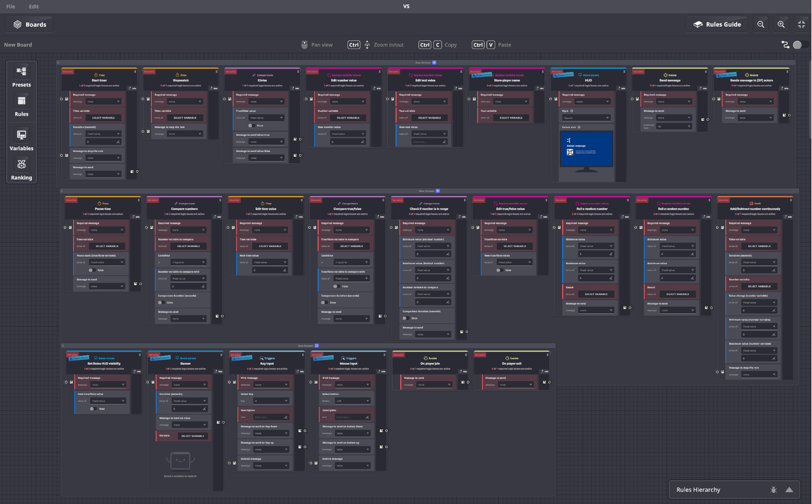
Task: Toggle the Once switch in Compare numbers
Action: coord(161,302)
